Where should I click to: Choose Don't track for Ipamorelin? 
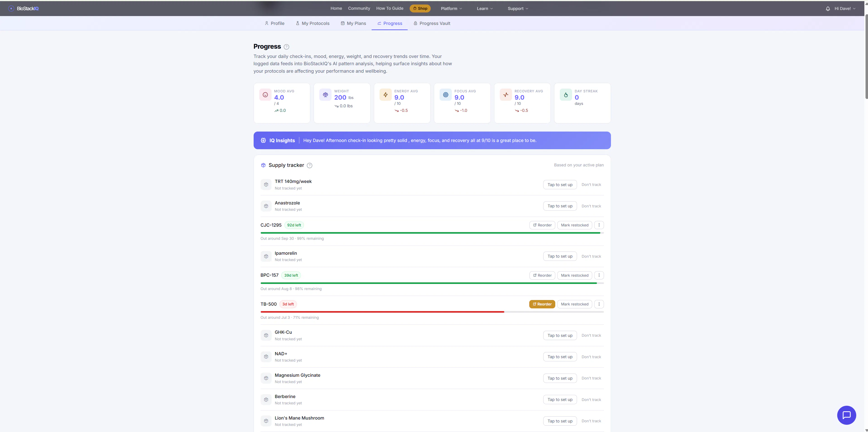tap(591, 257)
